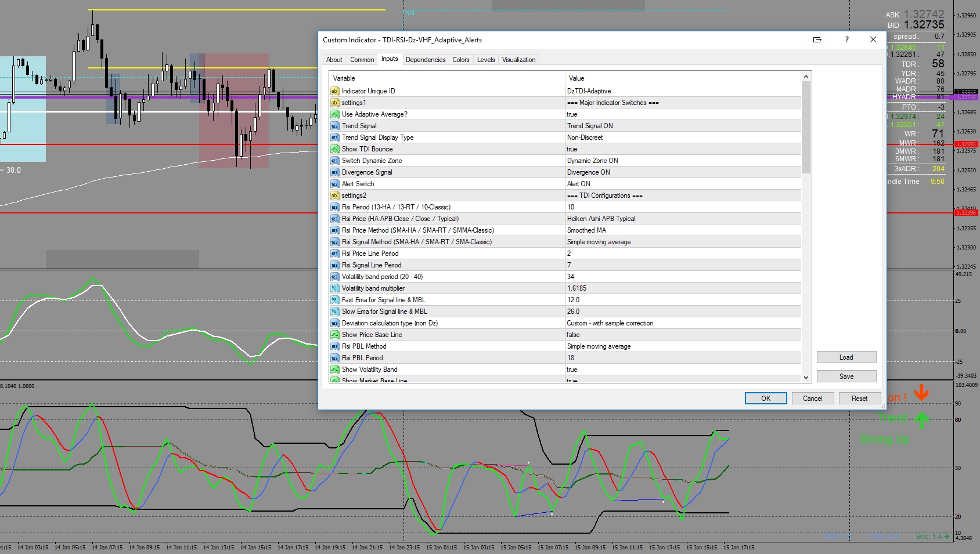Click the double-type icon beside Volatility band multiplier
Viewport: 980px width, 554px height.
pyautogui.click(x=334, y=288)
